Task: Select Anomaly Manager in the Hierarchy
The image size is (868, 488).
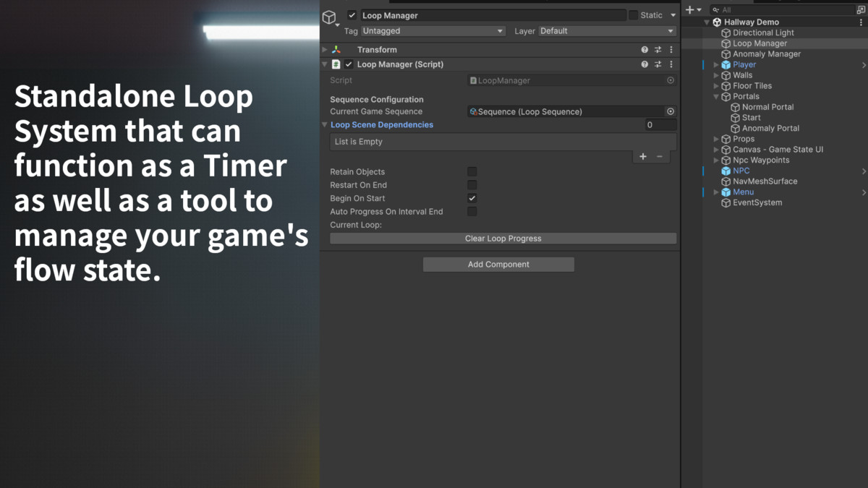Action: pyautogui.click(x=767, y=54)
